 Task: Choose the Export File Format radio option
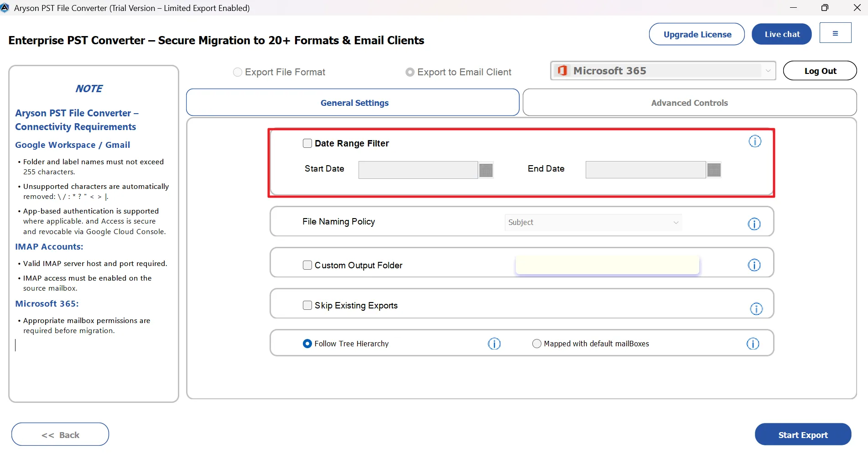tap(238, 72)
